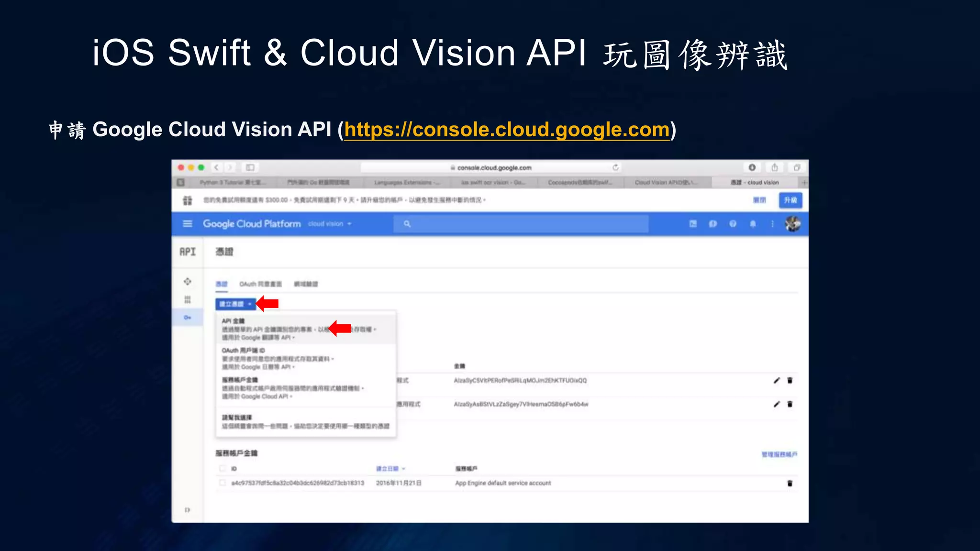Select the API key text AIzaSyC5VItPERofPeSRiLqMOJm2EhKTFUOixQQ
Image resolution: width=980 pixels, height=551 pixels.
[520, 381]
